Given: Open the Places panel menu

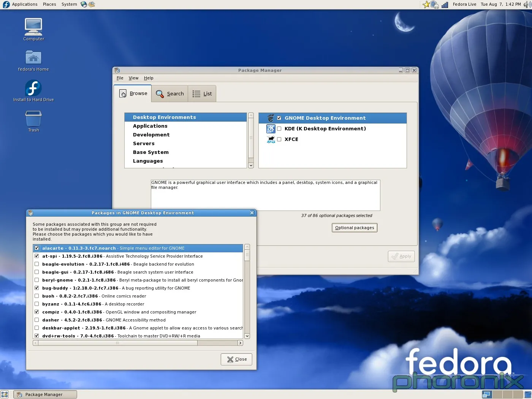Looking at the screenshot, I should pos(49,5).
